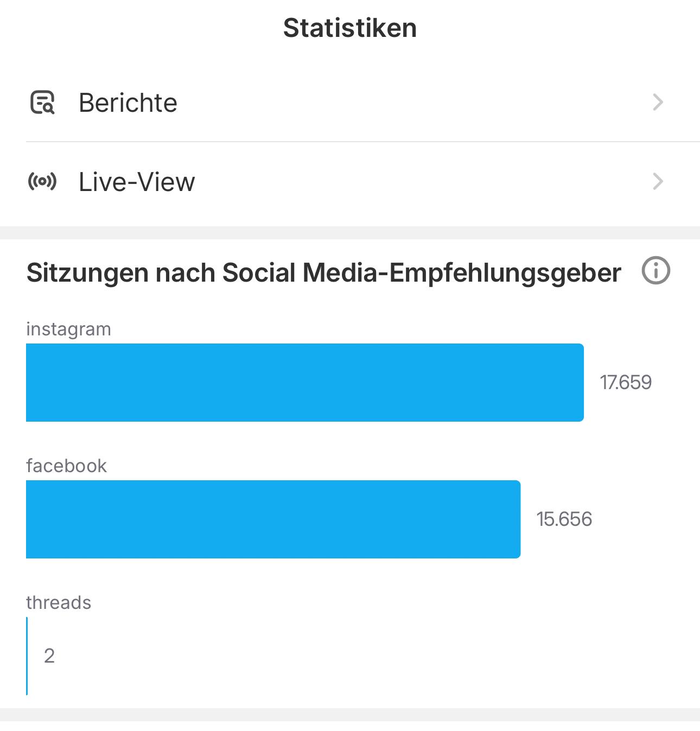The height and width of the screenshot is (731, 700).
Task: Click the threads session count of 2
Action: pos(49,656)
